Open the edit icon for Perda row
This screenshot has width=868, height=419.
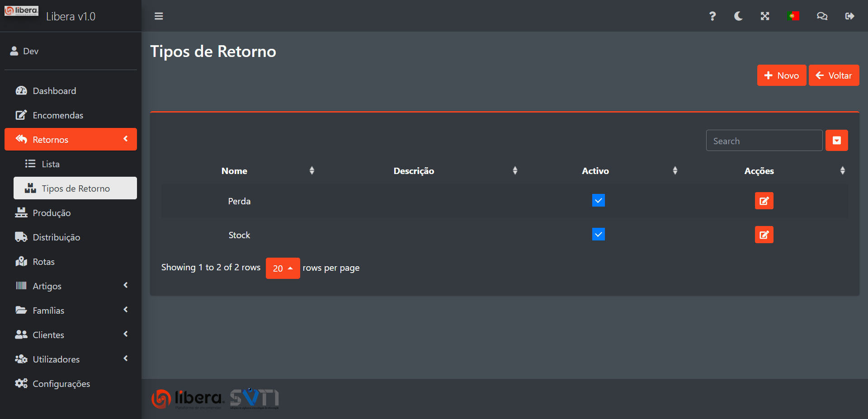[764, 201]
